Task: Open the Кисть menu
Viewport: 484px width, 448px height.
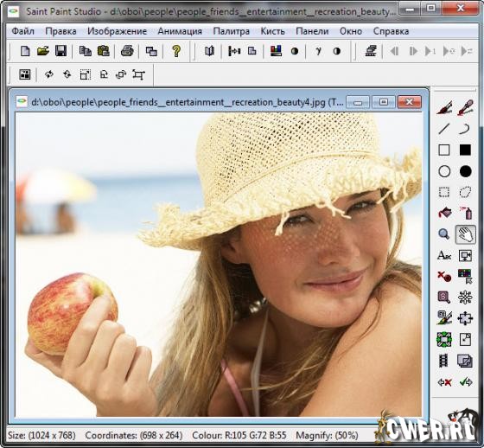Action: tap(272, 31)
